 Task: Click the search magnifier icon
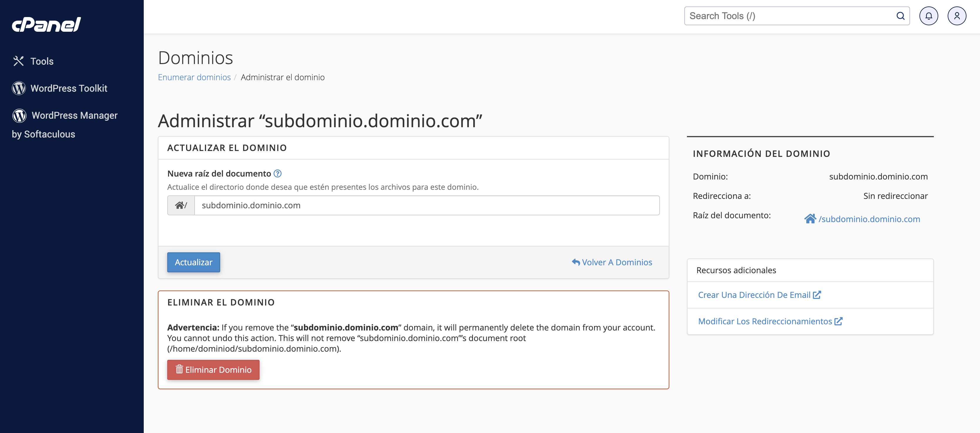coord(900,16)
